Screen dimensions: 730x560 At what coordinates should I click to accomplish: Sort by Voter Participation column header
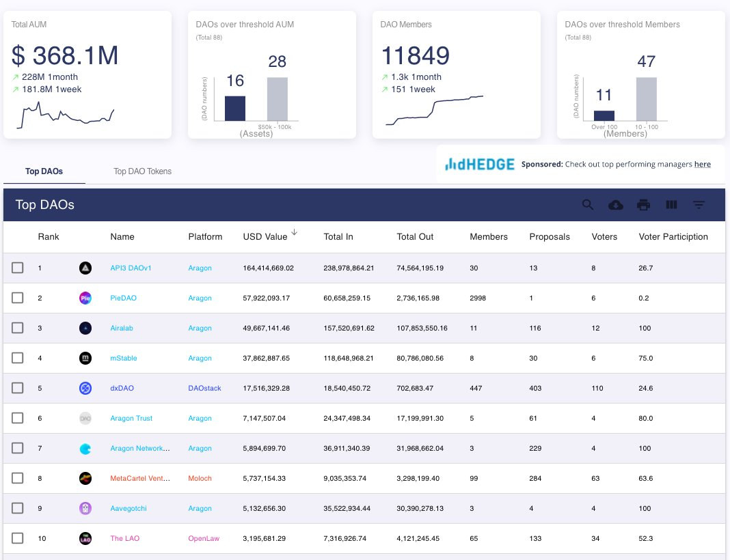[673, 237]
